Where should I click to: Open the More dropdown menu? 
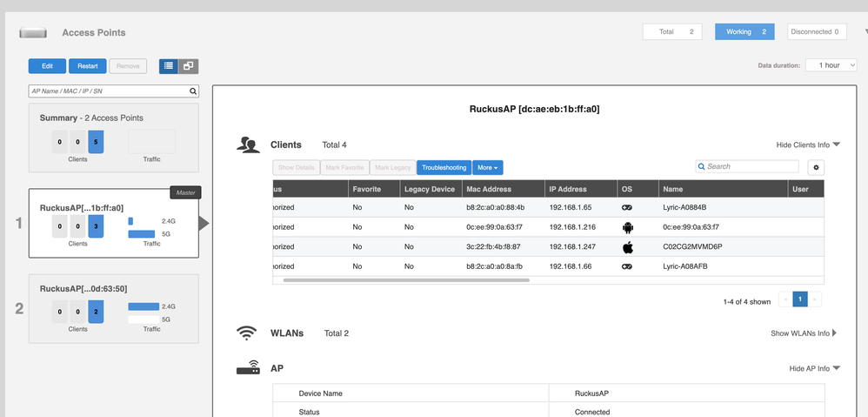click(488, 167)
